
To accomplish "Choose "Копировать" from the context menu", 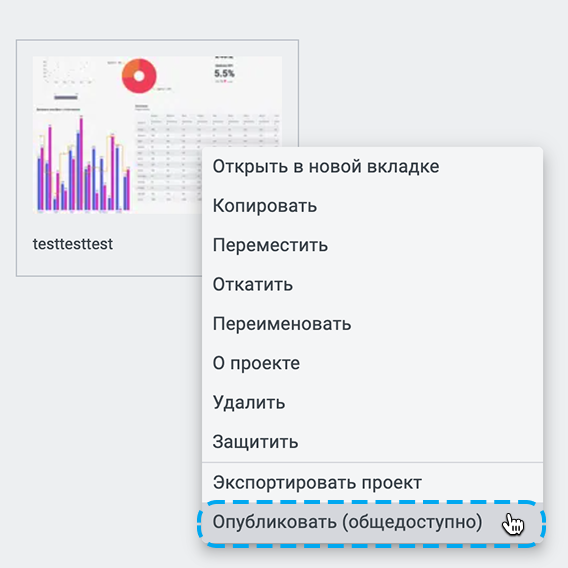I will [372, 206].
